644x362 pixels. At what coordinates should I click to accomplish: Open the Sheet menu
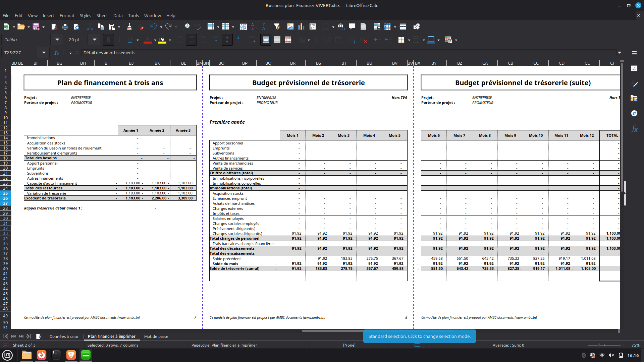coord(102,16)
